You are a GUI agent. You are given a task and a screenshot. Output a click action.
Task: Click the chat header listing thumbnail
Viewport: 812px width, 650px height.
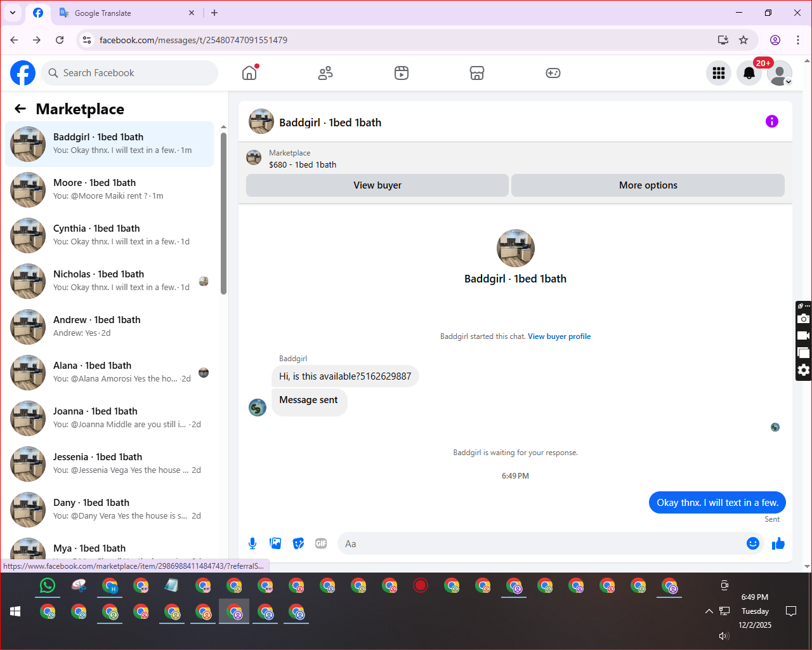pos(261,121)
